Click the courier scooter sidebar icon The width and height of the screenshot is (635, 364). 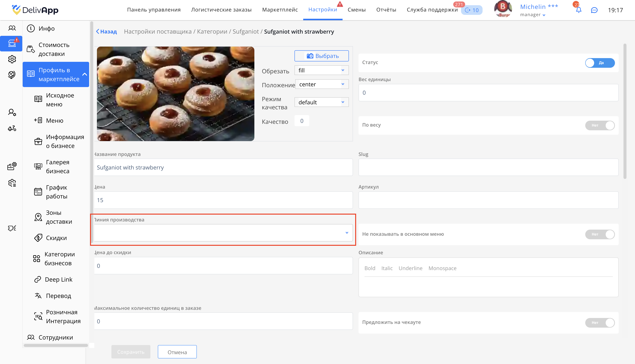12,128
